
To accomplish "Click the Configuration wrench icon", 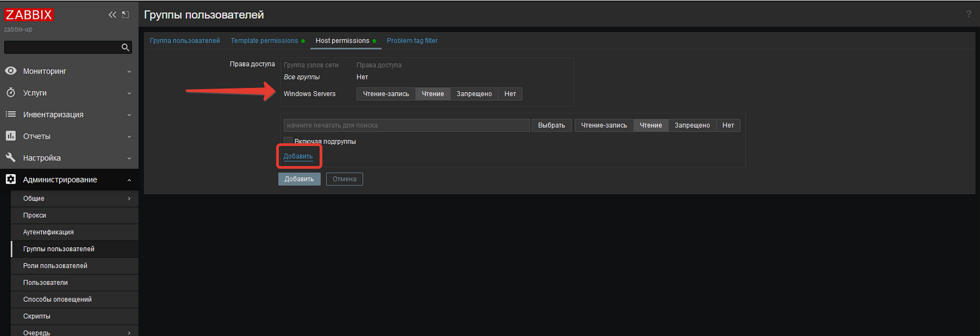I will (11, 158).
